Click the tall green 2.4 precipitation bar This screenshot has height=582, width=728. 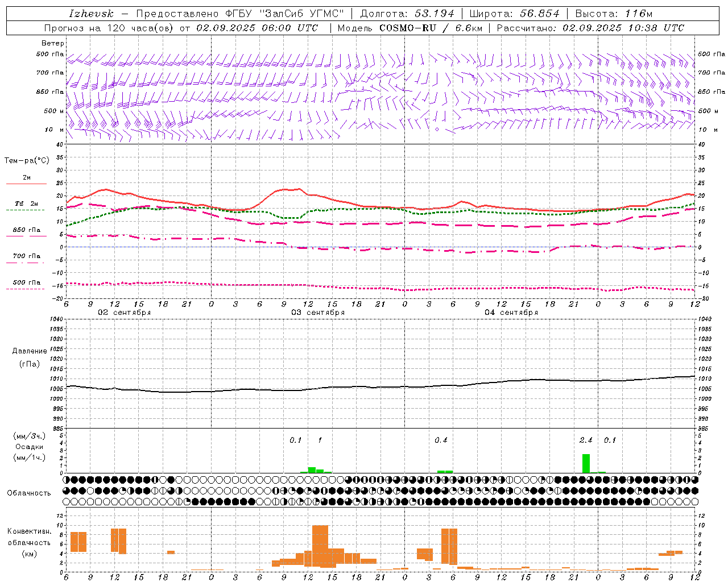(x=586, y=463)
